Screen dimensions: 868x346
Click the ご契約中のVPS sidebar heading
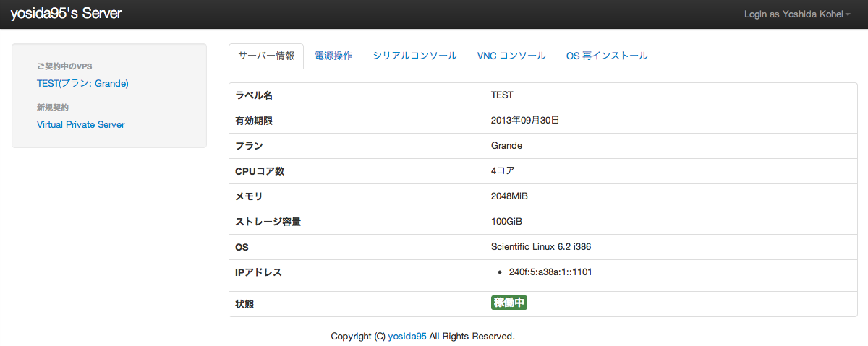64,66
